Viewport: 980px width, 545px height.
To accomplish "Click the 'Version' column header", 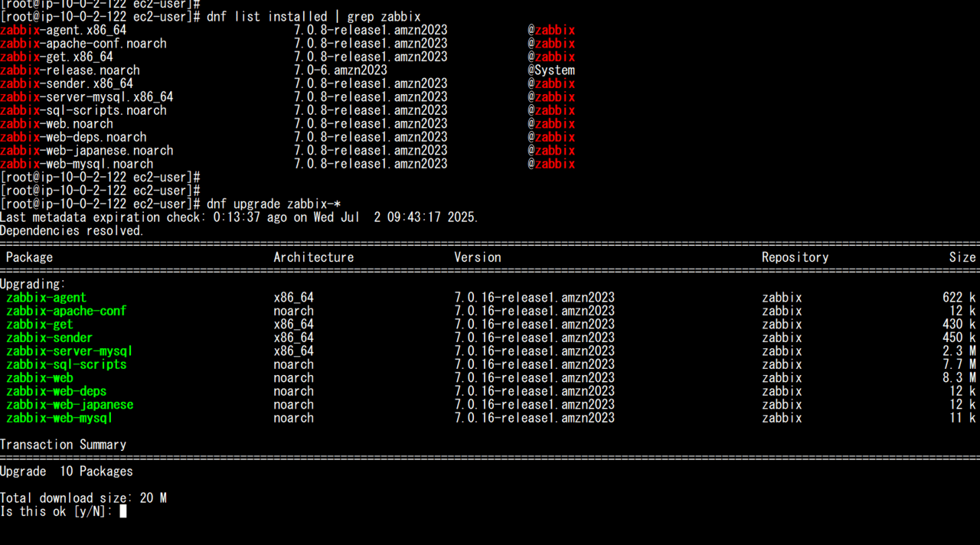I will 478,257.
